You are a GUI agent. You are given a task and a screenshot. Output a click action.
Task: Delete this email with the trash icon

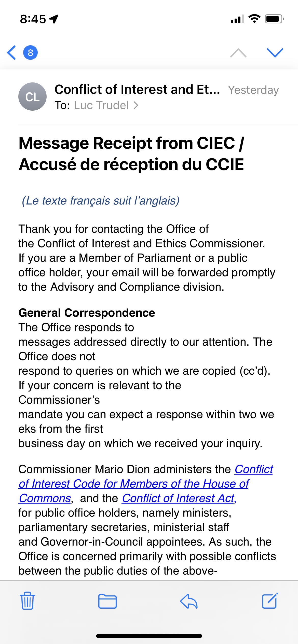click(28, 601)
